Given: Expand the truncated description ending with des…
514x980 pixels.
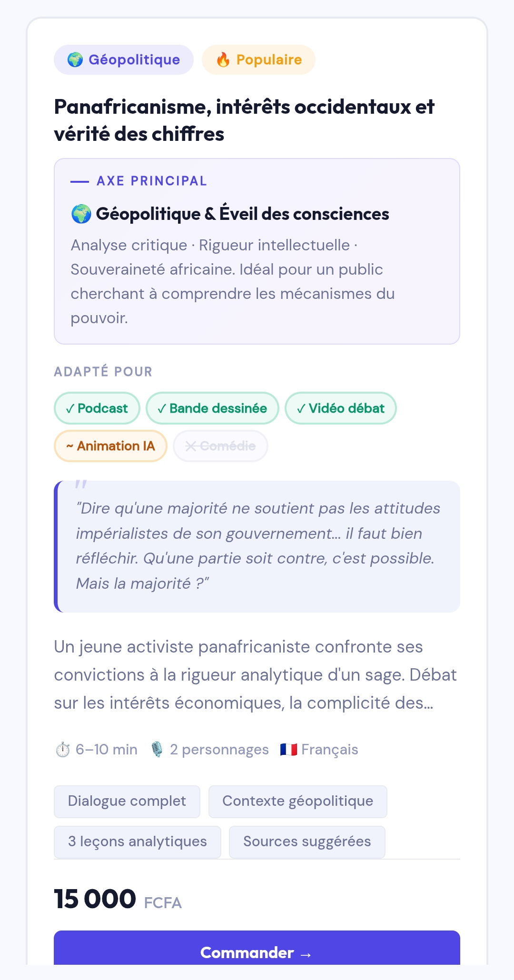Looking at the screenshot, I should coord(256,675).
